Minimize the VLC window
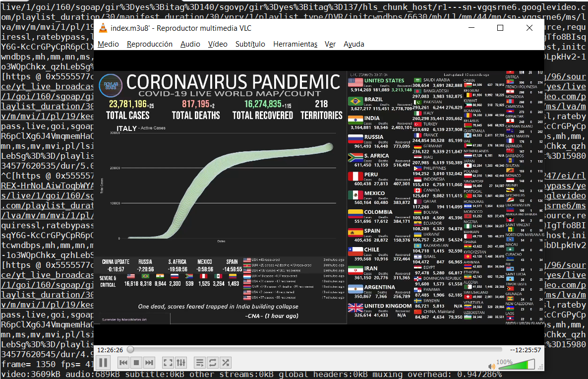Screen dimensions: 588x379 tap(472, 28)
